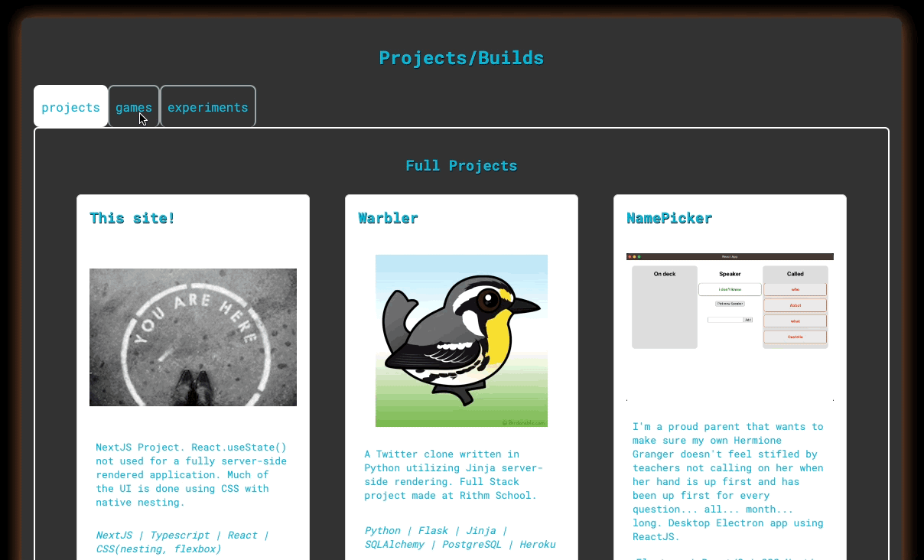924x560 pixels.
Task: Switch to the games tab
Action: [x=134, y=107]
